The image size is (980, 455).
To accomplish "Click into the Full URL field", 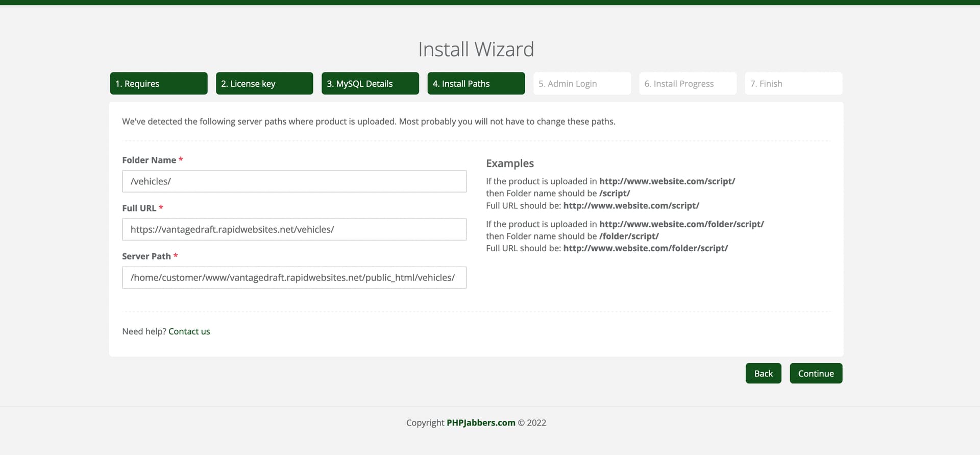I will point(294,229).
